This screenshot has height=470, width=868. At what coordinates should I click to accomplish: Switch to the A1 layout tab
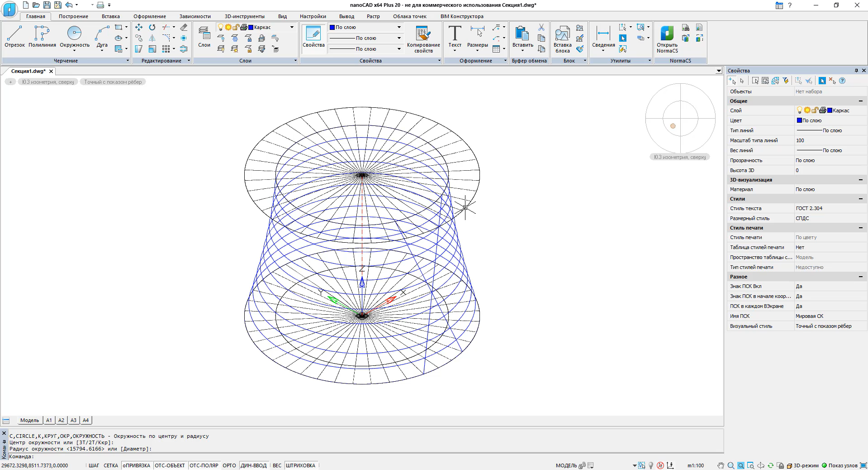(x=49, y=420)
